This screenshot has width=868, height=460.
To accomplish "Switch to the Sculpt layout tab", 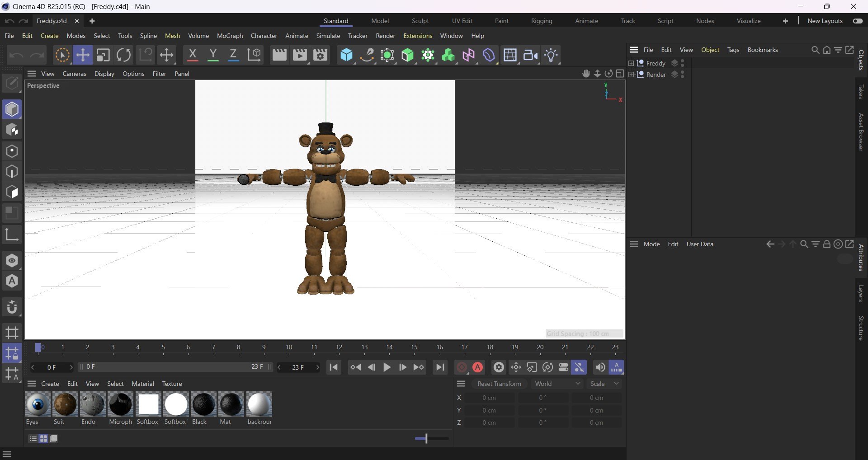I will [x=420, y=21].
